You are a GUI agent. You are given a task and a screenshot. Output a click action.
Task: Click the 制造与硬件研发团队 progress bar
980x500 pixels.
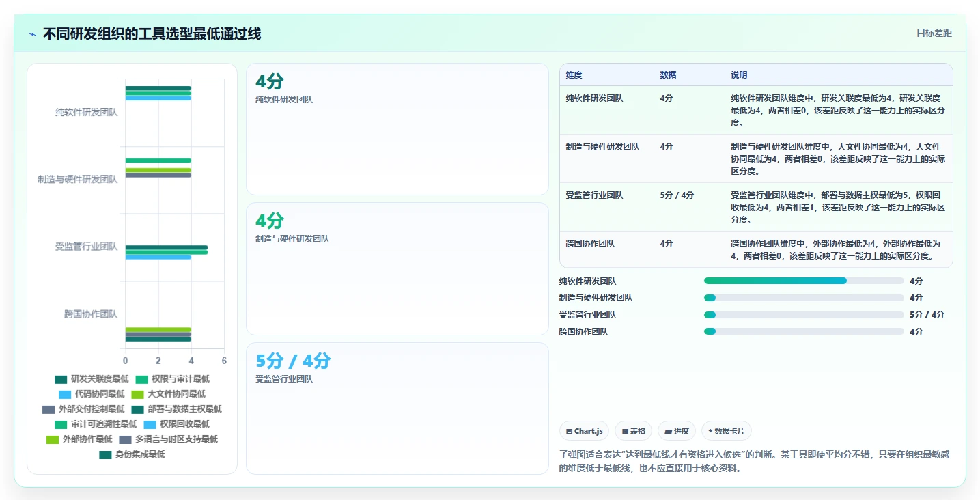pyautogui.click(x=804, y=298)
